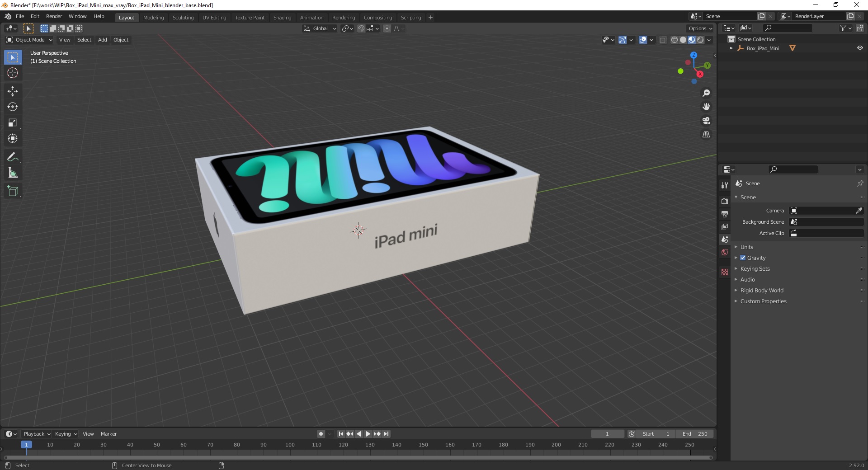Switch orthographic/perspective view grid icon

pyautogui.click(x=706, y=135)
